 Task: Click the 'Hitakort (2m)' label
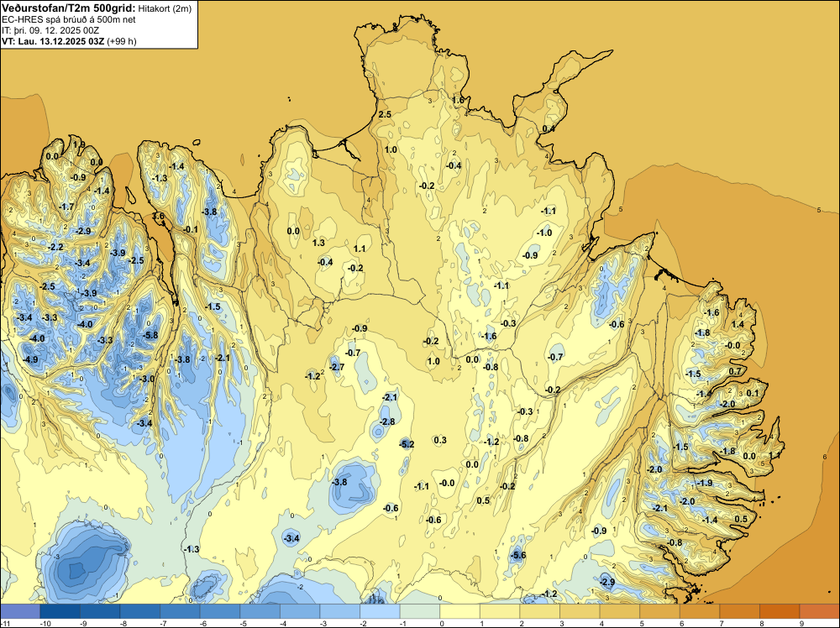pyautogui.click(x=165, y=8)
